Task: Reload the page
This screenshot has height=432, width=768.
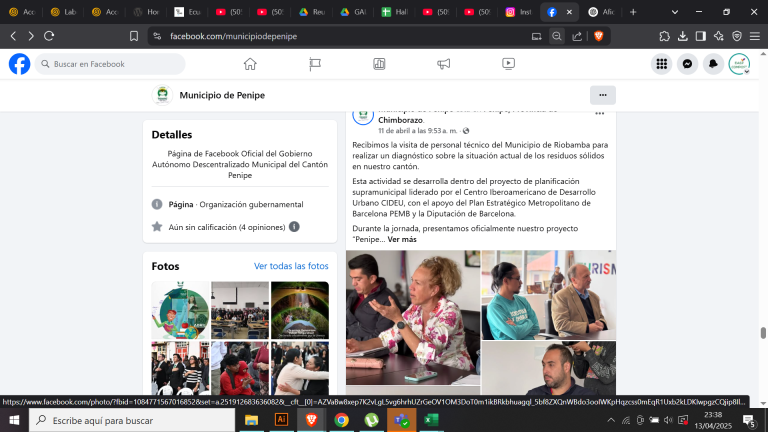Action: coord(49,36)
